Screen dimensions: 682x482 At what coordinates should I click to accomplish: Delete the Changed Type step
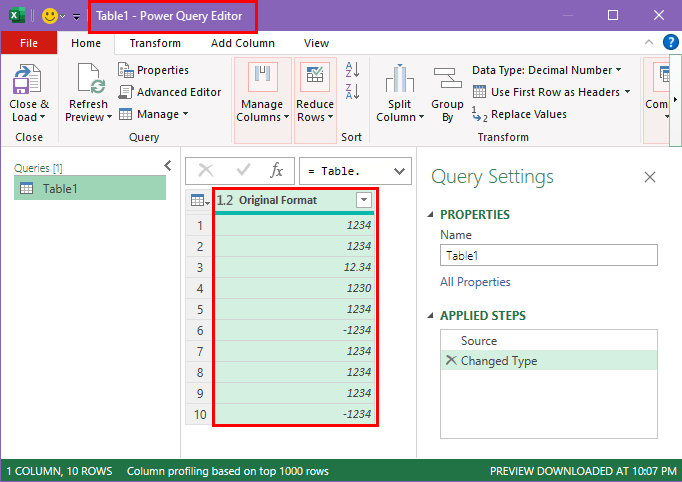(x=451, y=360)
